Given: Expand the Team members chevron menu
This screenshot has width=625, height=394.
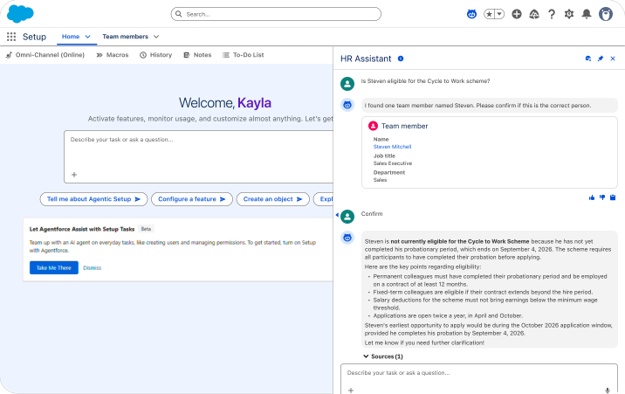Looking at the screenshot, I should click(x=156, y=37).
